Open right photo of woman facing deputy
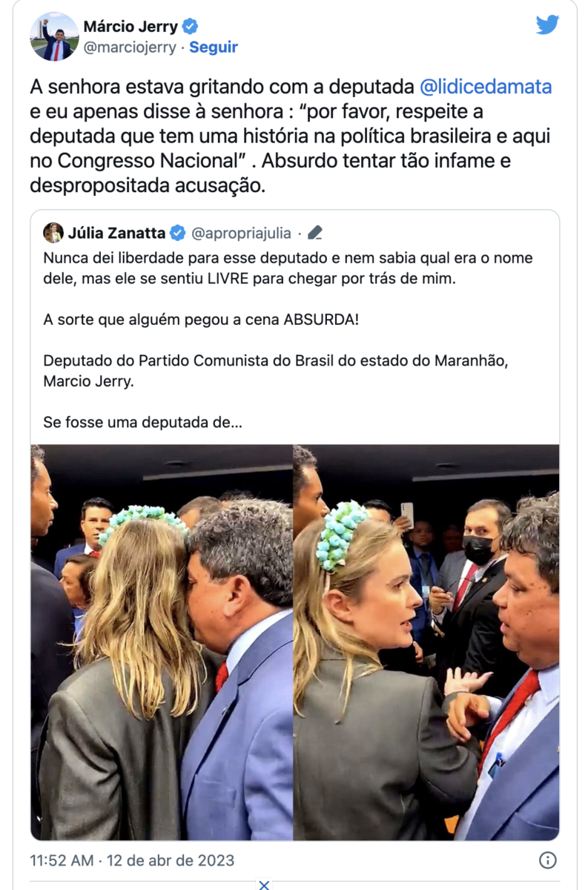588x890 pixels. click(426, 642)
